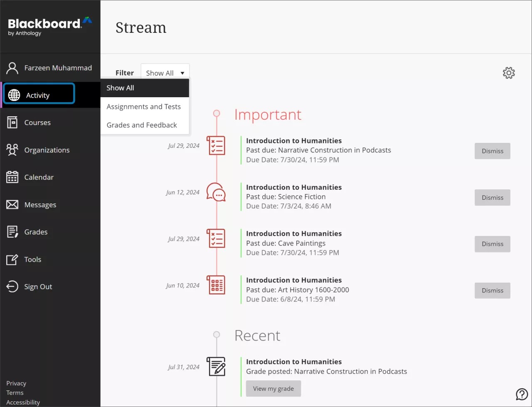Click the Organizations icon in sidebar
The width and height of the screenshot is (532, 407).
pos(12,150)
